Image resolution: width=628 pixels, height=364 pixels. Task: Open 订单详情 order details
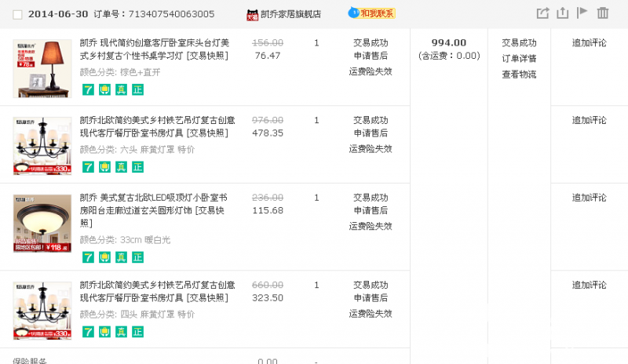pyautogui.click(x=519, y=59)
